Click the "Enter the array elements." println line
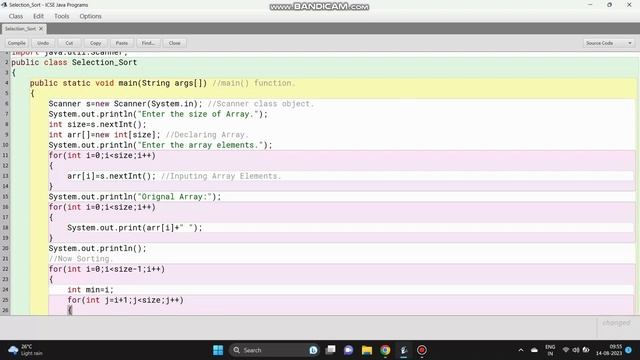 click(160, 145)
